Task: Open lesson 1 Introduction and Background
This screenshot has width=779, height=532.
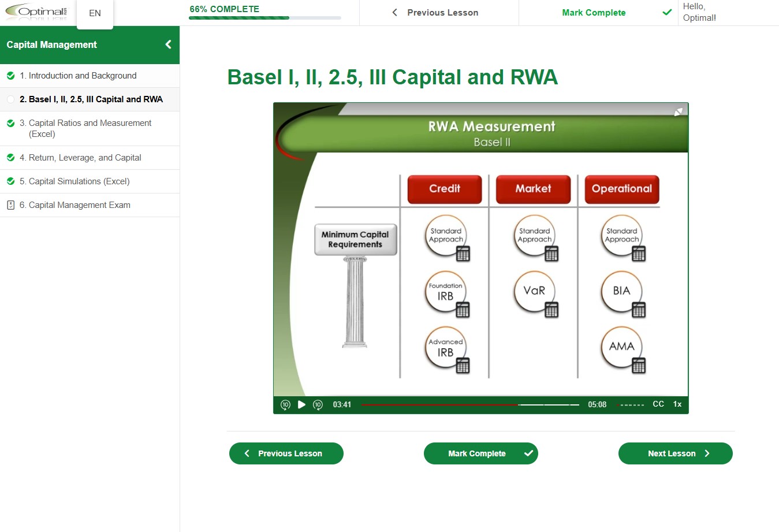Action: 83,76
